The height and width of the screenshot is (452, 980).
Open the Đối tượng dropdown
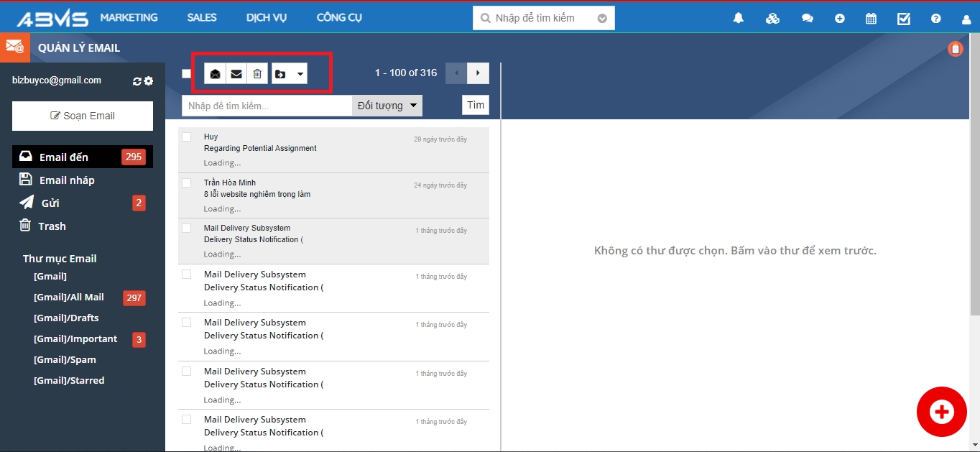coord(387,106)
